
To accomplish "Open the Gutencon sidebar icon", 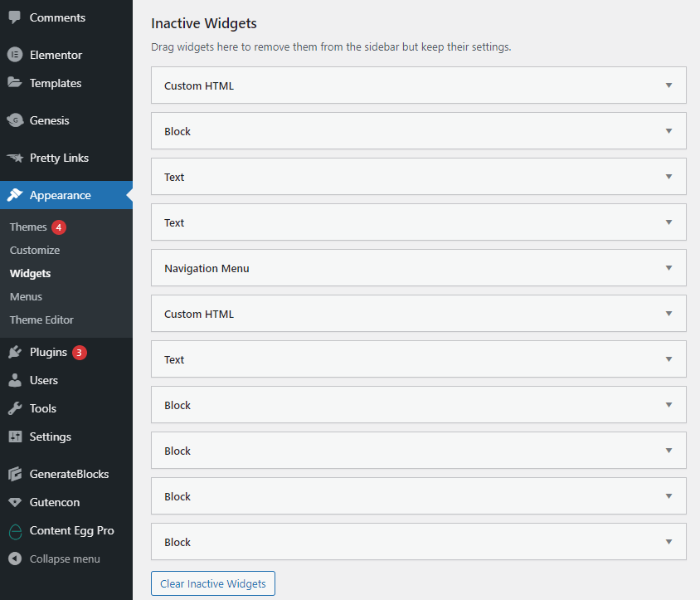I will click(14, 502).
